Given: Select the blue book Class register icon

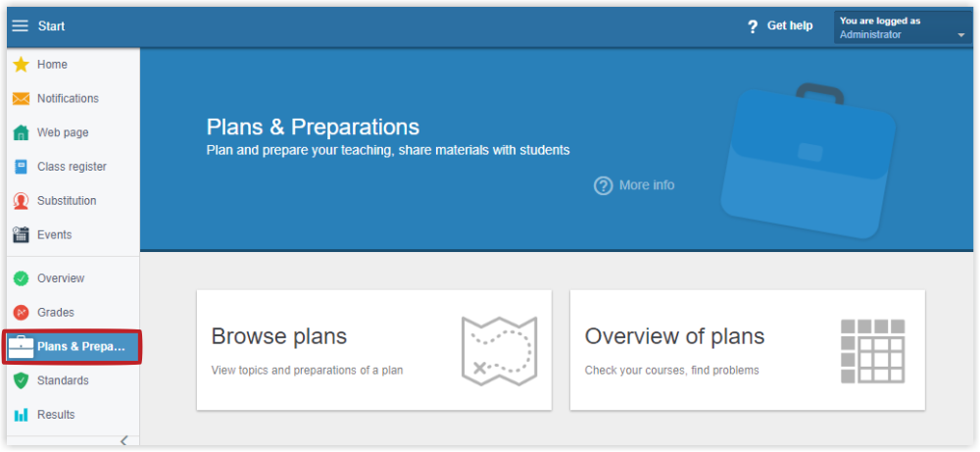Looking at the screenshot, I should [x=22, y=167].
